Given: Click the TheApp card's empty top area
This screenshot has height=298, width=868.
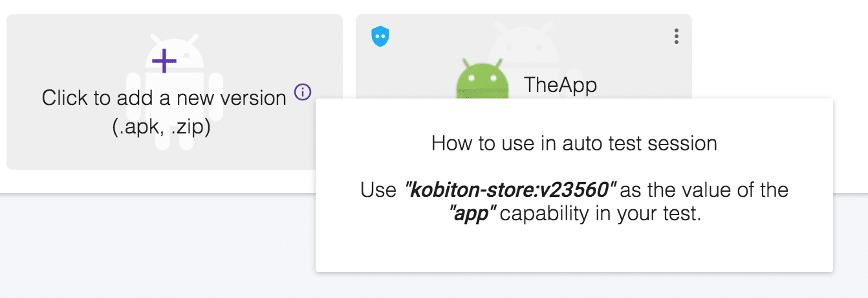Looking at the screenshot, I should [x=440, y=32].
